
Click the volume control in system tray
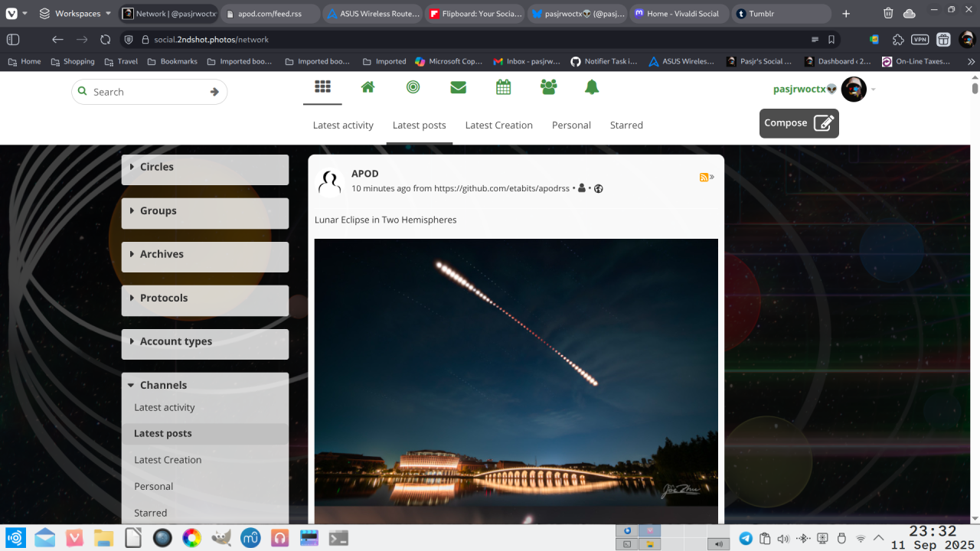click(783, 539)
